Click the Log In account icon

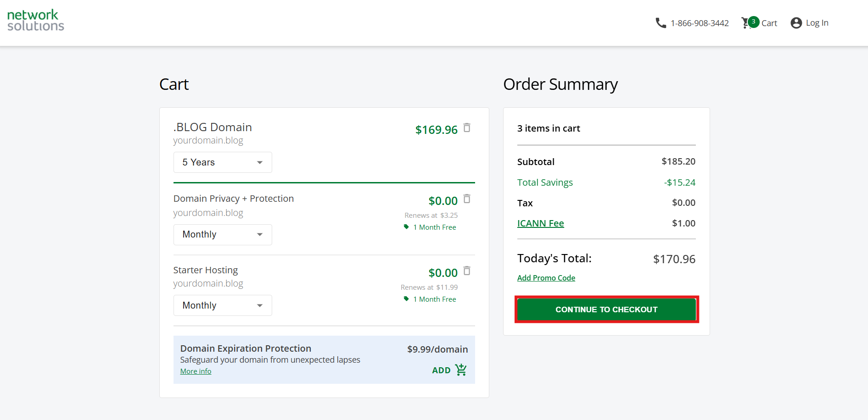click(796, 22)
